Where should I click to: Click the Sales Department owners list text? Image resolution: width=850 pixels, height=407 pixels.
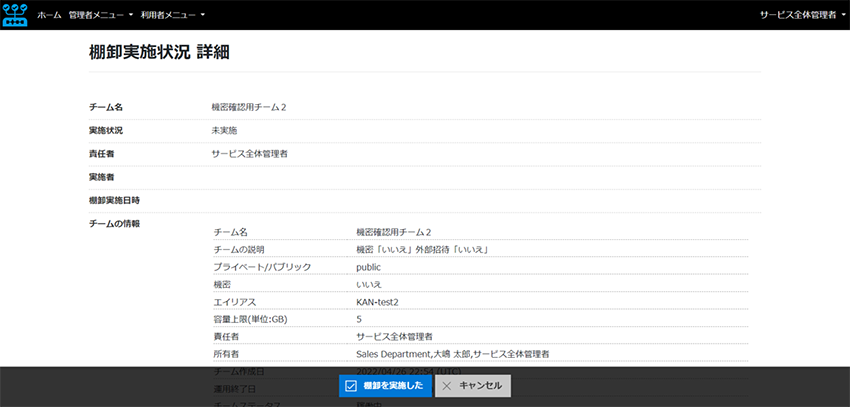click(452, 353)
